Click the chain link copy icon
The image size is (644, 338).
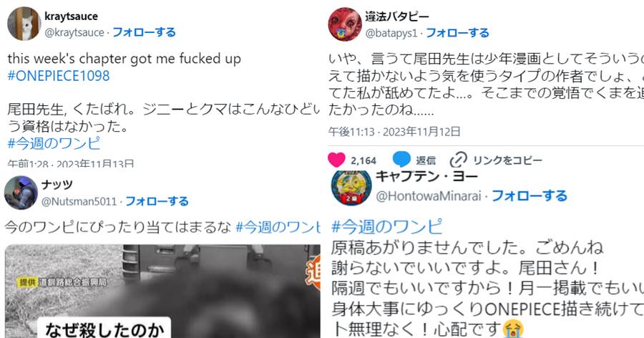(459, 160)
